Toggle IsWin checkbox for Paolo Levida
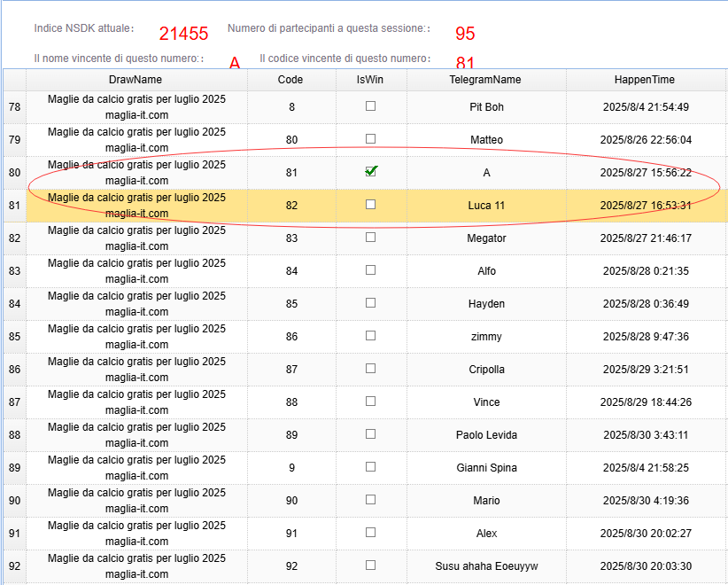The width and height of the screenshot is (728, 585). pyautogui.click(x=370, y=434)
